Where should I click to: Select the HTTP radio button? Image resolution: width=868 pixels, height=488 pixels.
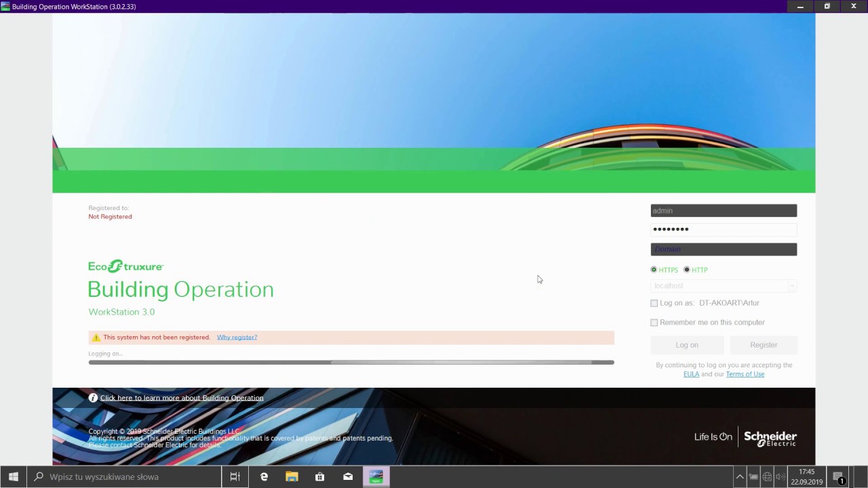coord(686,270)
